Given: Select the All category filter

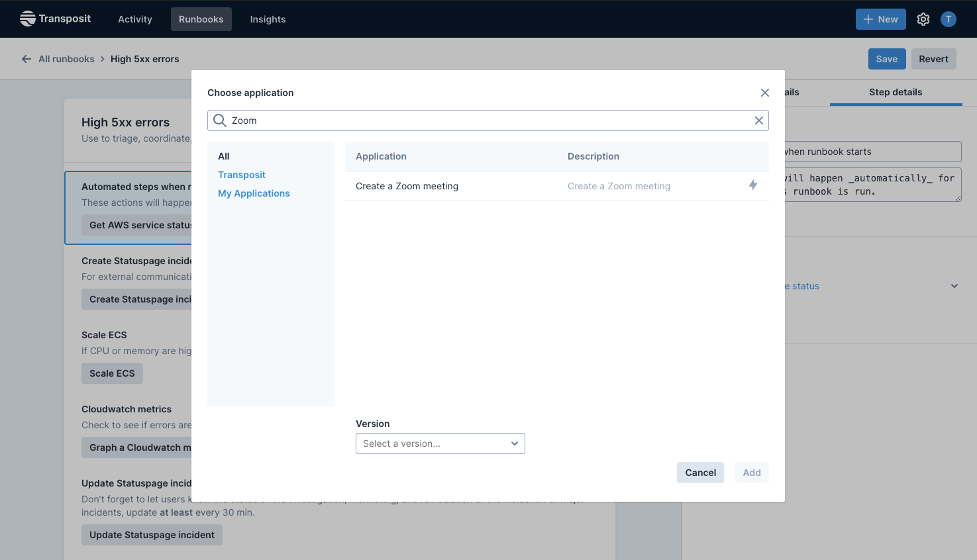Looking at the screenshot, I should point(224,156).
